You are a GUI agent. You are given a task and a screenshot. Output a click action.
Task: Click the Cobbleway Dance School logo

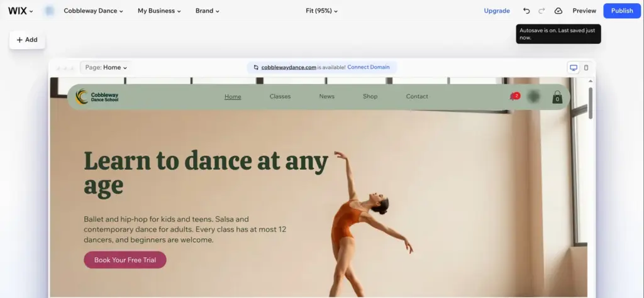(97, 97)
